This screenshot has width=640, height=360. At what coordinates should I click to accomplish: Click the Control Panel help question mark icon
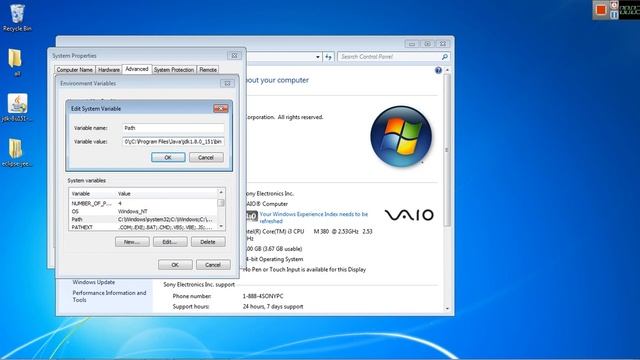[x=438, y=70]
